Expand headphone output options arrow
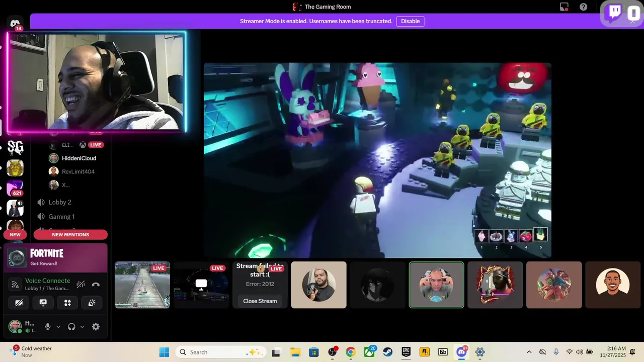 click(82, 327)
